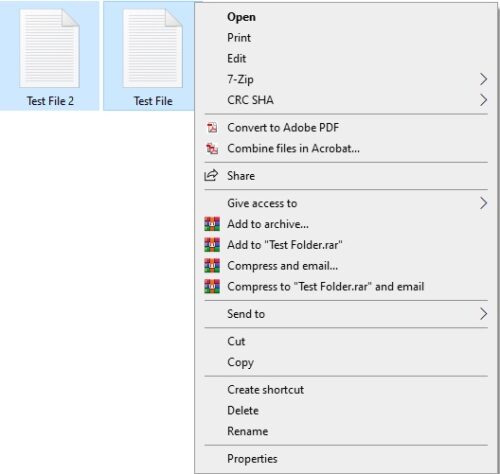Click WinRAR icon beside Compress to rar and email
This screenshot has height=474, width=500.
[212, 287]
